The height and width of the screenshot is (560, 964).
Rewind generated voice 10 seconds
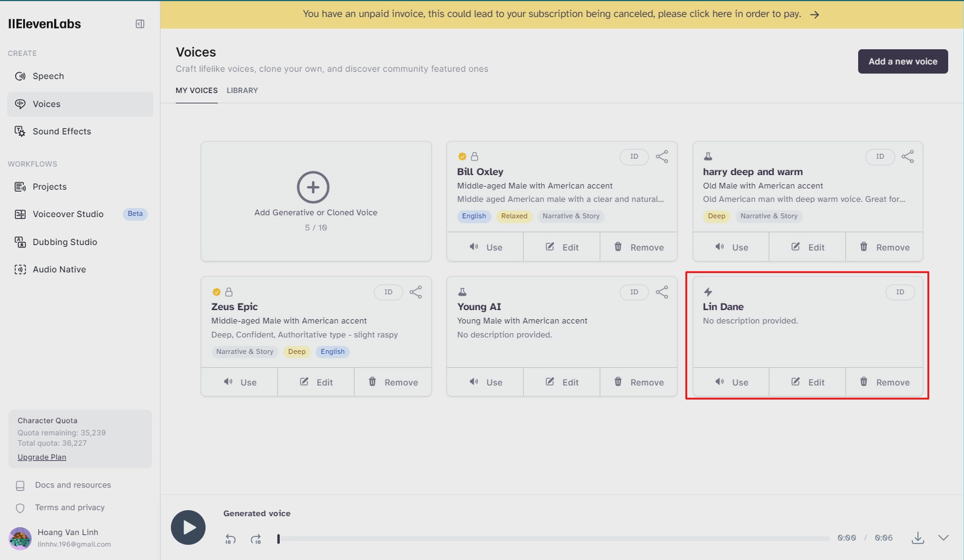pyautogui.click(x=230, y=539)
